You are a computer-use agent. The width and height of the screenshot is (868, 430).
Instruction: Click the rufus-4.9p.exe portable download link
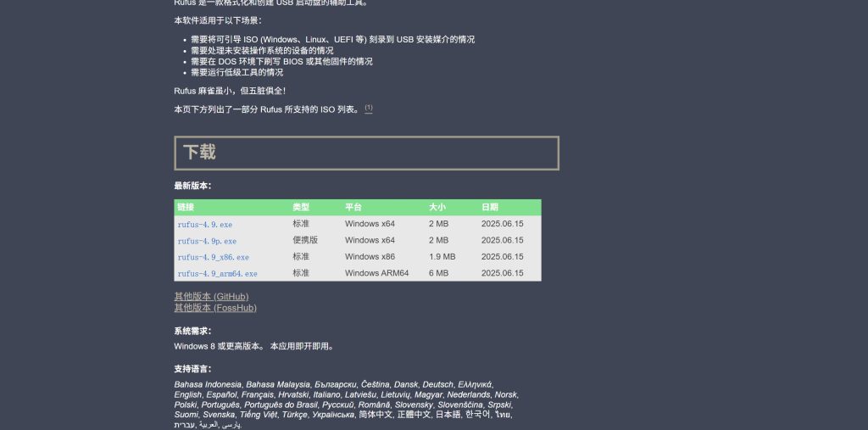click(x=207, y=241)
